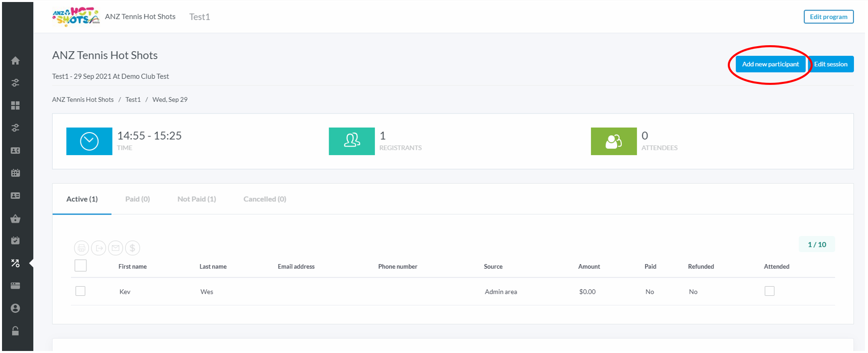Click the green attendees icon
The height and width of the screenshot is (353, 868).
pos(614,141)
